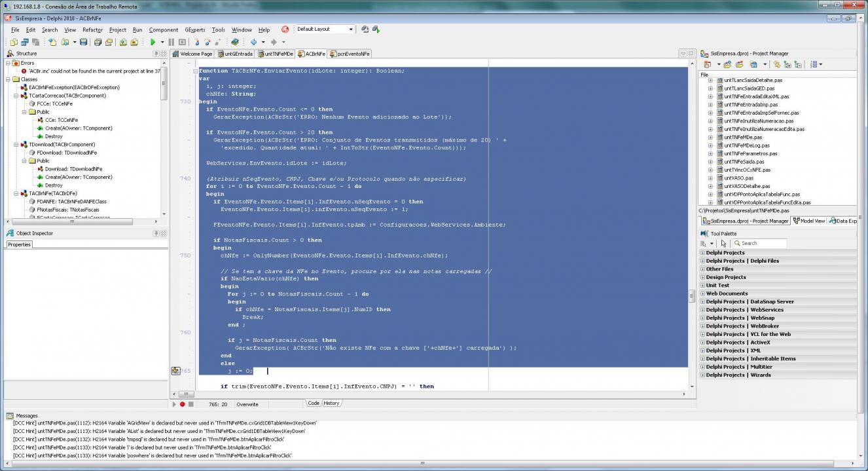Screen dimensions: 868x471
Task: Open the Back navigation history dropdown
Action: coord(263,42)
